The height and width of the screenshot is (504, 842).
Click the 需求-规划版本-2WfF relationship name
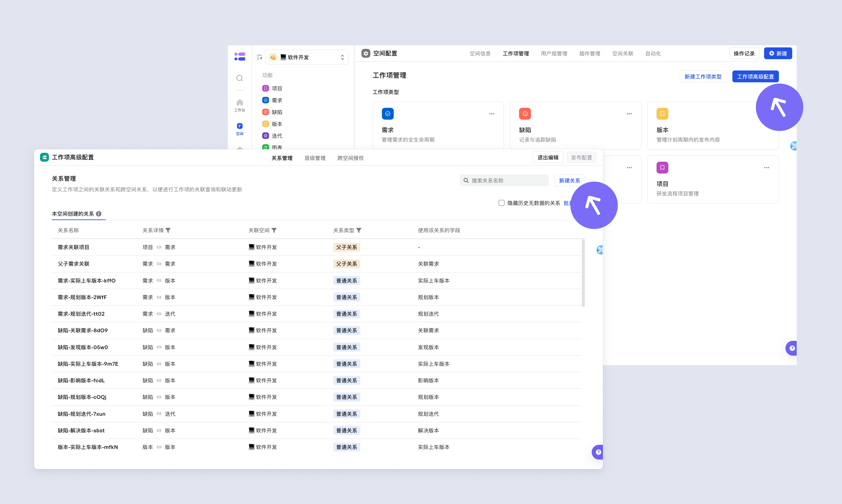(x=82, y=297)
